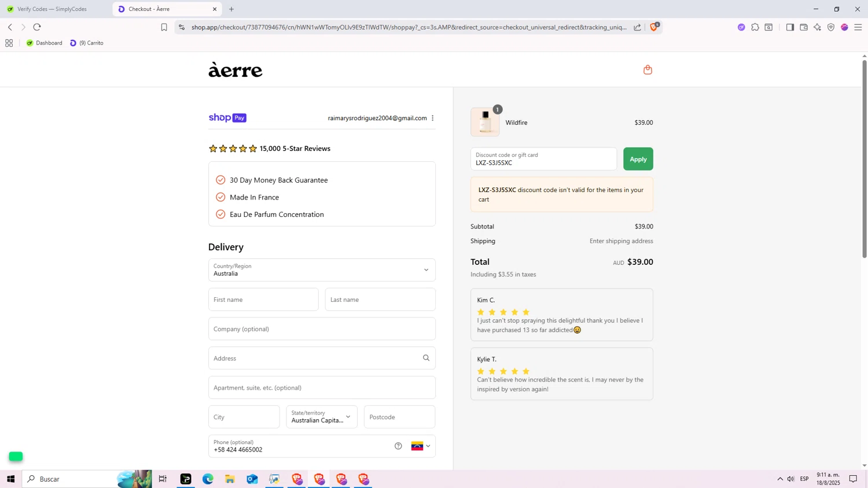
Task: Open the Brave Wallet icon
Action: 804,27
